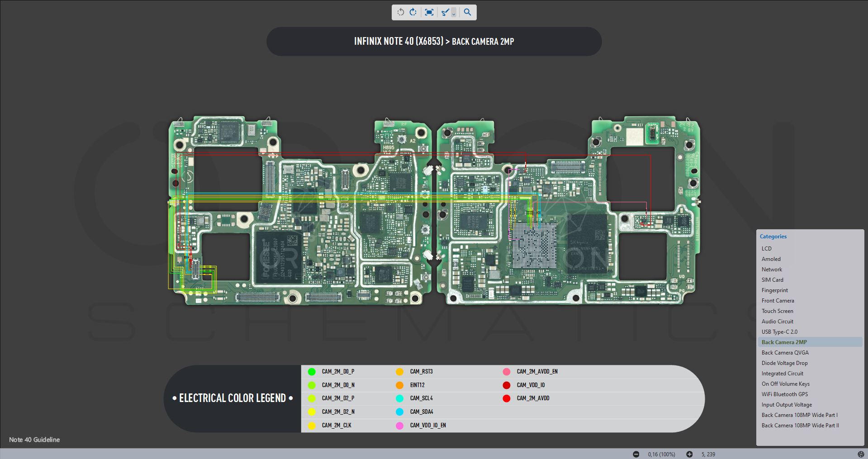Click the CAM_2M_CLK legend label
The width and height of the screenshot is (868, 459).
(337, 426)
